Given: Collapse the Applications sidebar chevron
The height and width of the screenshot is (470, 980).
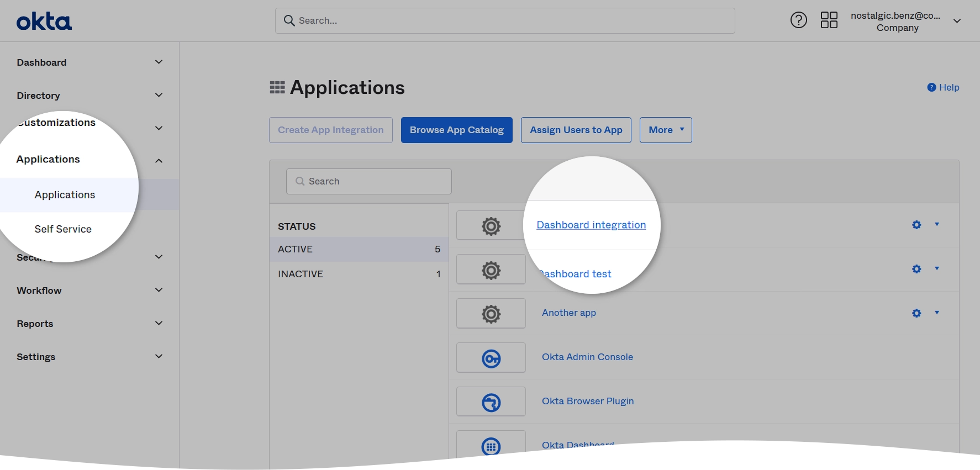Looking at the screenshot, I should pyautogui.click(x=159, y=161).
